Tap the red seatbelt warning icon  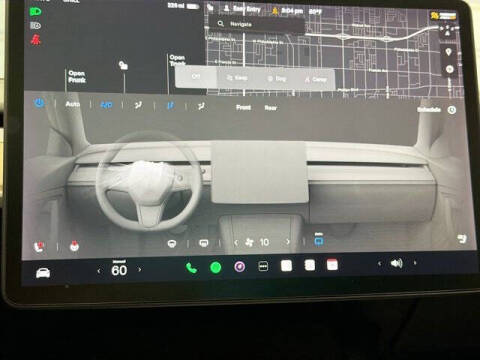tap(35, 40)
